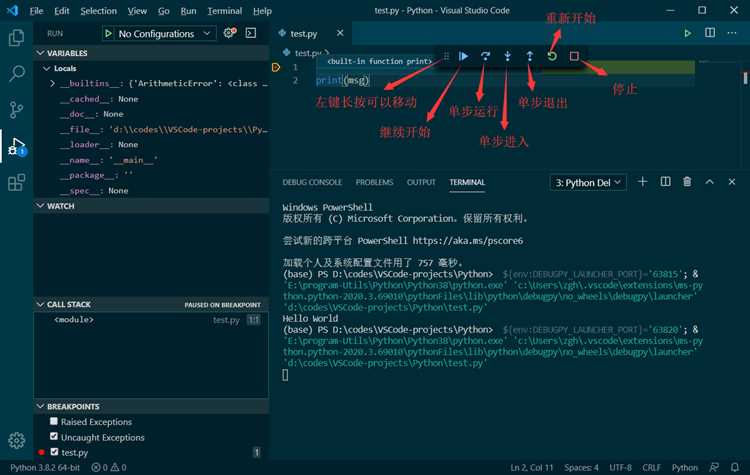Step Into in debug toolbar
The image size is (750, 475).
[507, 56]
